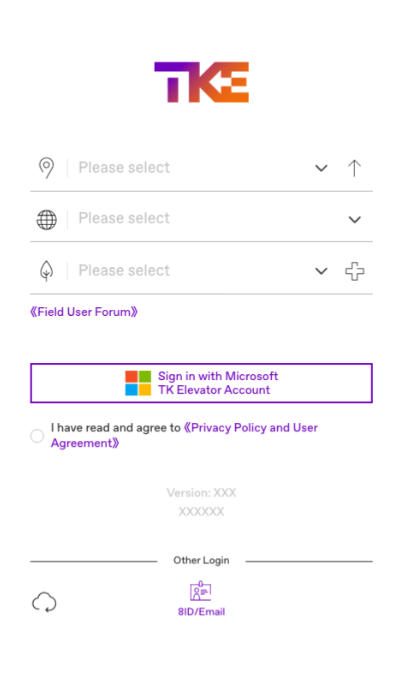Open the Field User Forum link
The image size is (399, 675).
tap(84, 312)
